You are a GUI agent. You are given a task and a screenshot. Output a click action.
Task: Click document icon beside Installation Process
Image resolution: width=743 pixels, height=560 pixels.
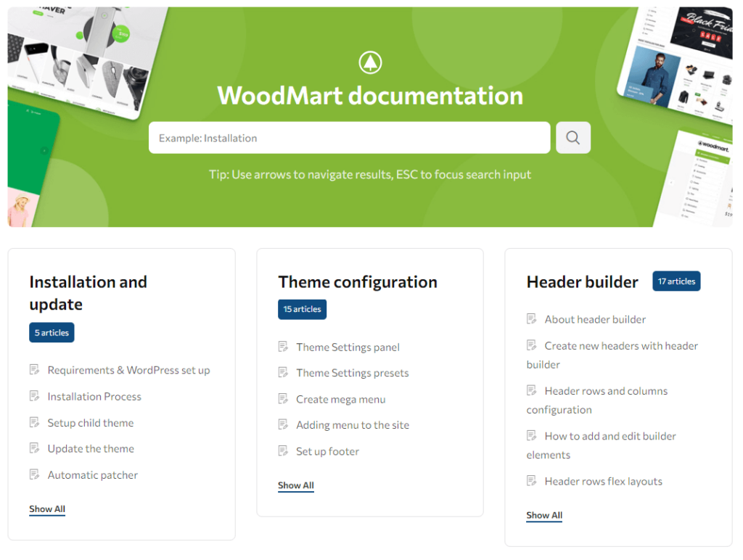[x=34, y=395]
